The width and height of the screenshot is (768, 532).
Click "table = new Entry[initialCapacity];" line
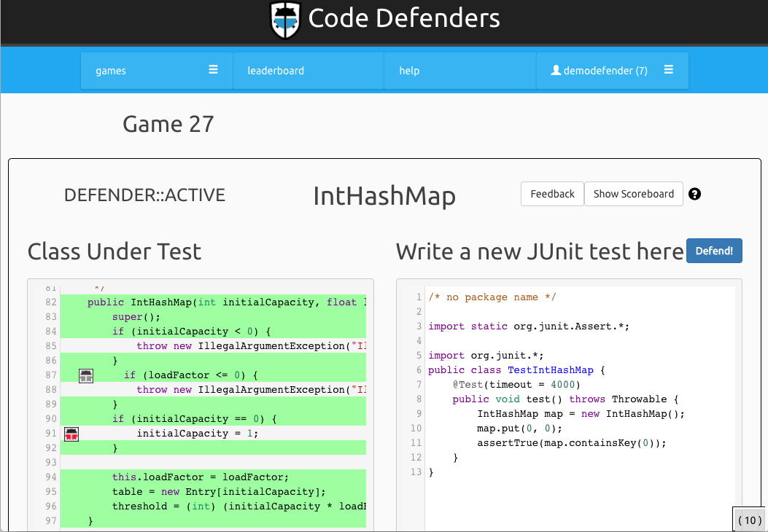(x=219, y=491)
